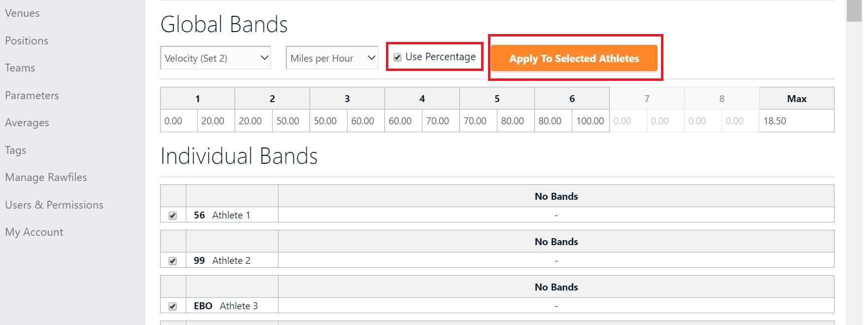Click the vertical scrollbar thumb
The height and width of the screenshot is (325, 868).
click(854, 11)
